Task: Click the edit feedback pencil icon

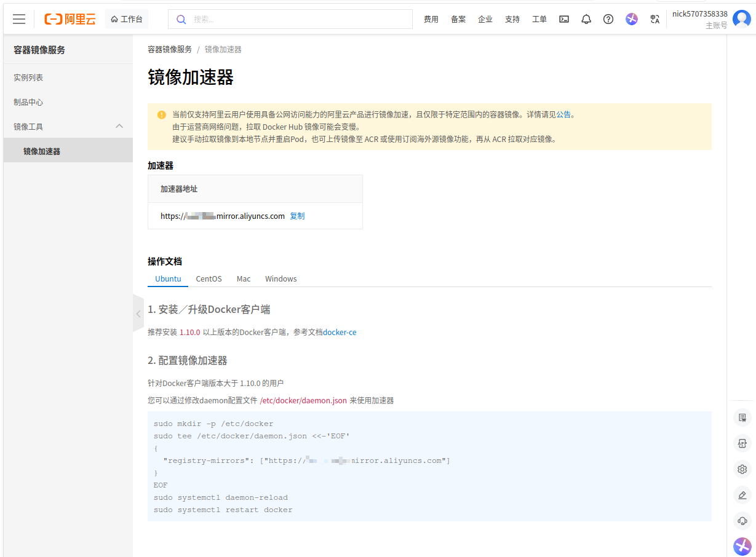Action: (x=742, y=495)
